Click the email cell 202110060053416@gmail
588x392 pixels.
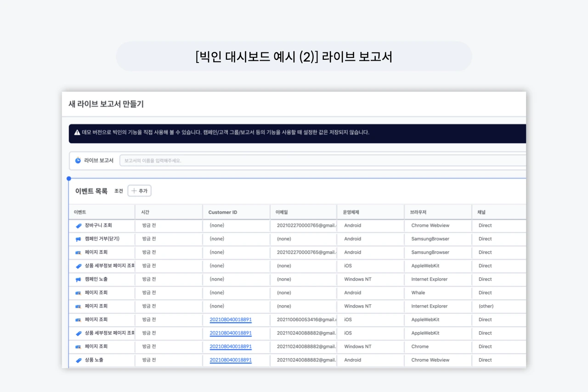(306, 320)
